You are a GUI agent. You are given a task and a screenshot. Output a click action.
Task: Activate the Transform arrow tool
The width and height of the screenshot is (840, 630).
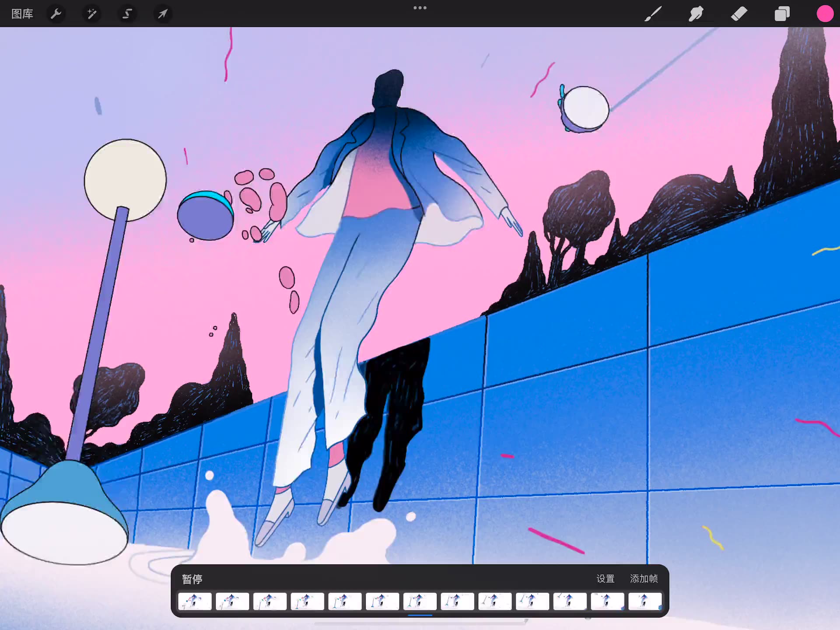click(162, 14)
